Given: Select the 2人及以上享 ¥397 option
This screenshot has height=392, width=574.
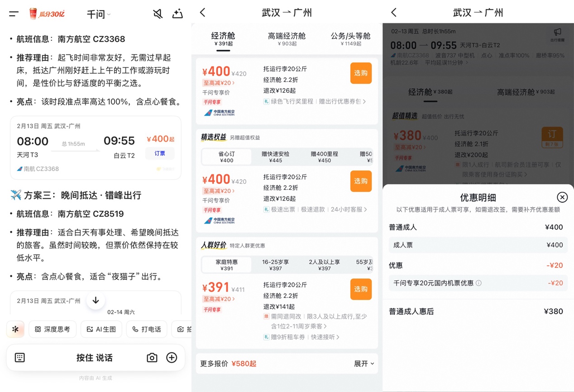Looking at the screenshot, I should click(325, 265).
